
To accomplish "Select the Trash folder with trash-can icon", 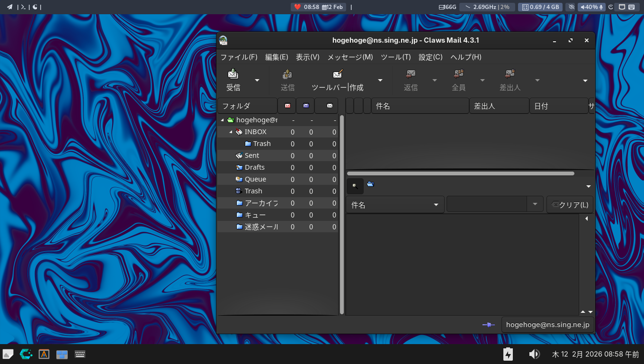I will (x=277, y=191).
